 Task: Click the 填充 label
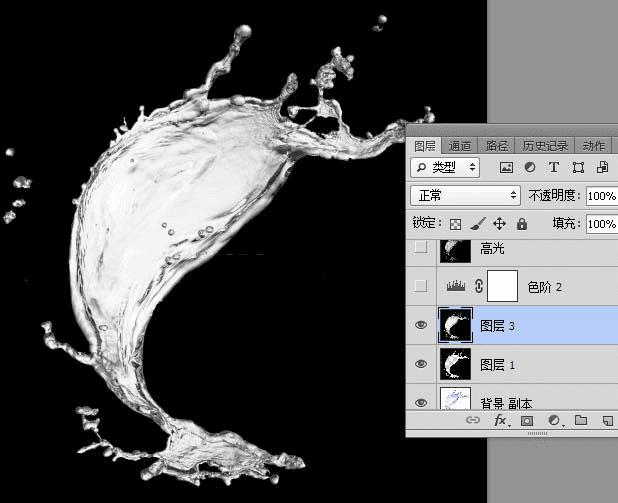[x=567, y=224]
